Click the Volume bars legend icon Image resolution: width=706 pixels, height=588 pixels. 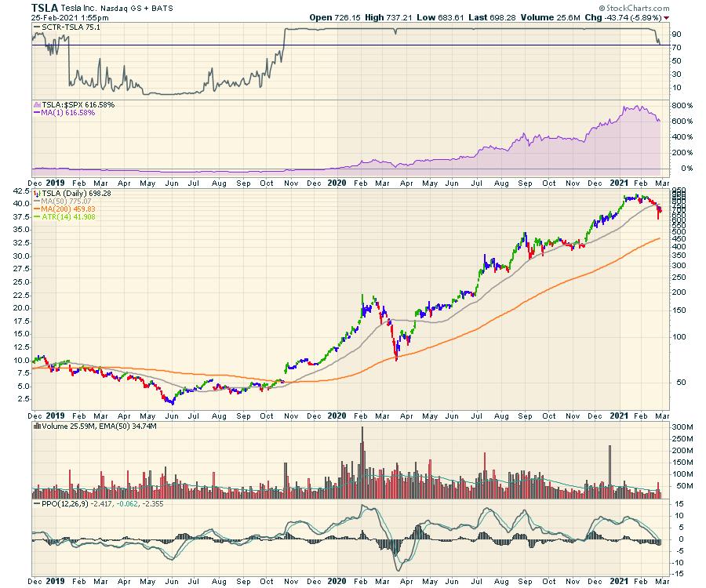(35, 426)
